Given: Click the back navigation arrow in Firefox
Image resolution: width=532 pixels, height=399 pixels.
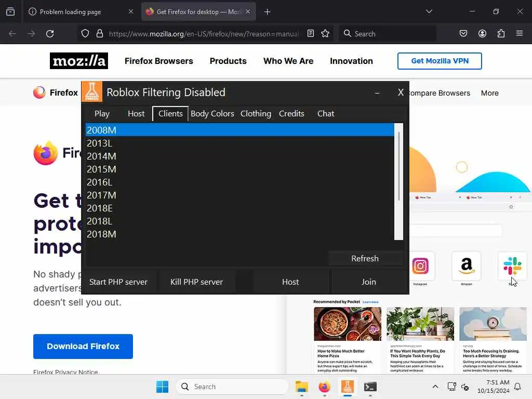Looking at the screenshot, I should [12, 34].
